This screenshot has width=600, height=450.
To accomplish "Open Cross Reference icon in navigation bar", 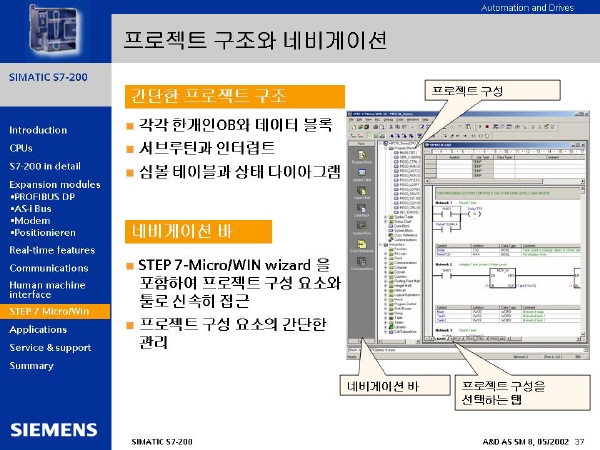I will 362,245.
